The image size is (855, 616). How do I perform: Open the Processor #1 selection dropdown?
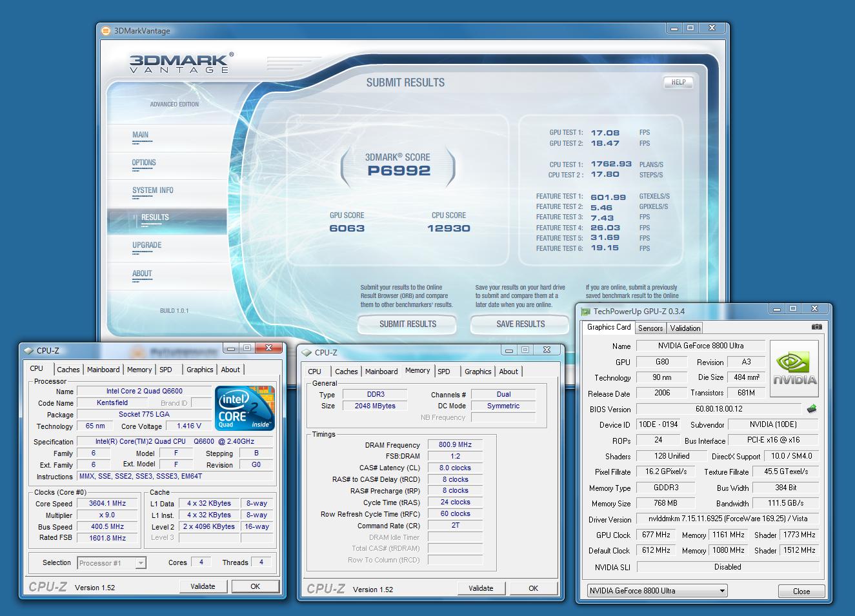coord(112,563)
